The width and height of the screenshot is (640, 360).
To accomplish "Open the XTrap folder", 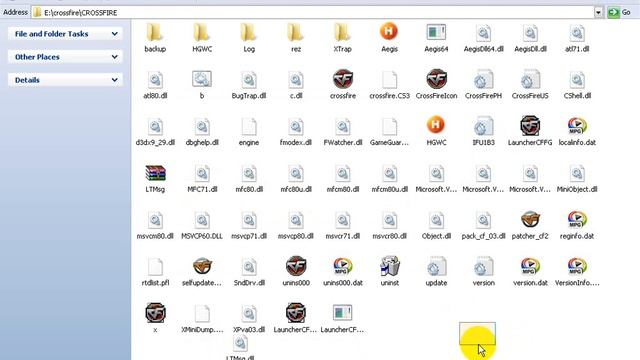I will point(342,33).
